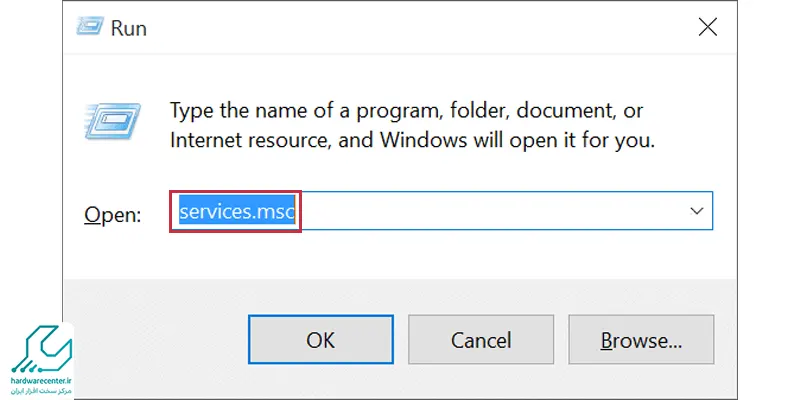Click the gray footer strip left of OK
800x400 pixels.
(x=156, y=337)
